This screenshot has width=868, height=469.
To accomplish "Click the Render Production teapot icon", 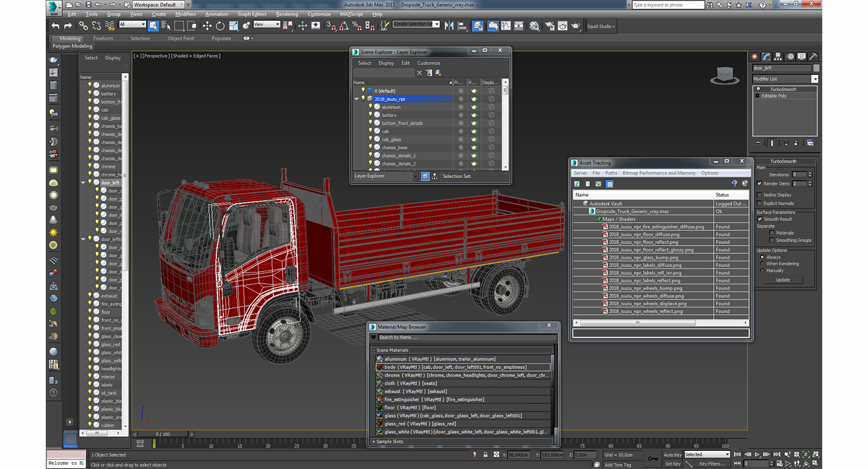I will pos(575,26).
